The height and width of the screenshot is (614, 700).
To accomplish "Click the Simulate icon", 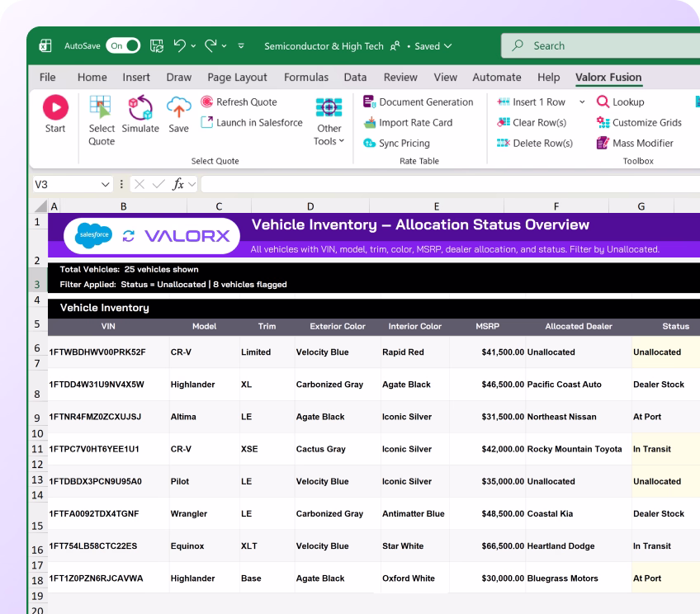I will coord(140,107).
